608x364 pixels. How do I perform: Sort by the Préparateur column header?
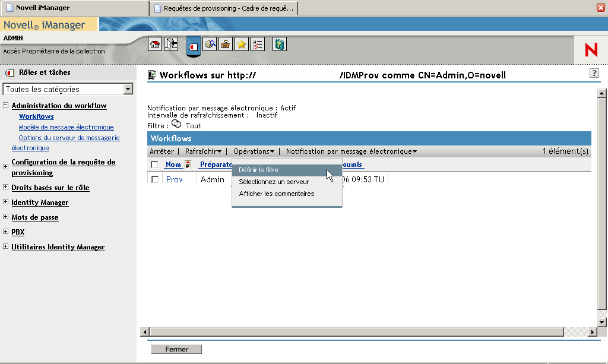[x=216, y=164]
